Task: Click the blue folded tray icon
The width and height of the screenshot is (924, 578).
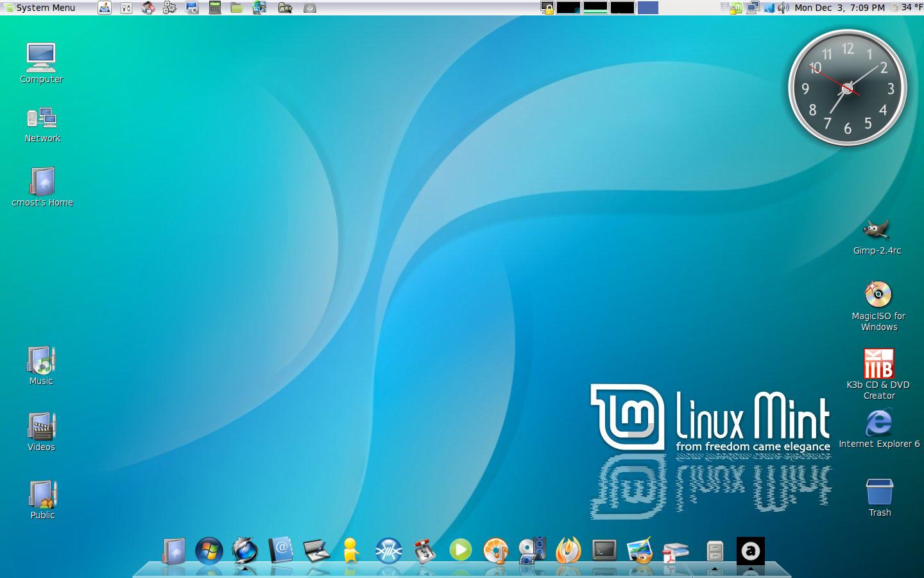Action: click(769, 8)
